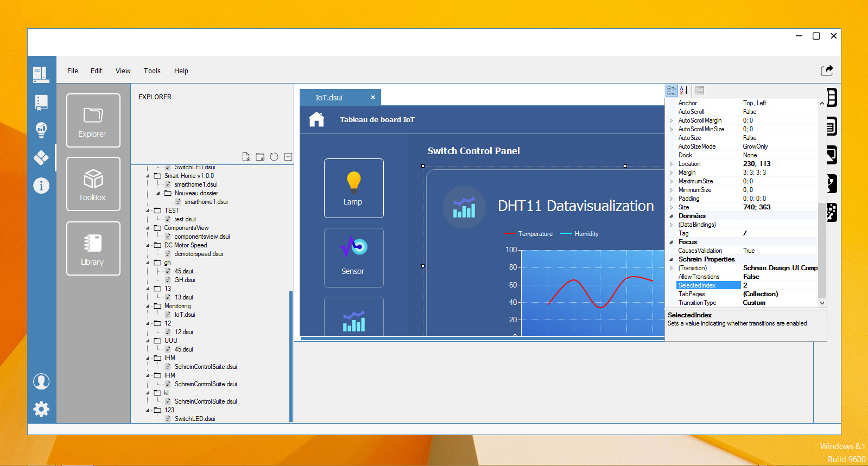Open the user account icon
This screenshot has width=868, height=466.
click(x=41, y=381)
